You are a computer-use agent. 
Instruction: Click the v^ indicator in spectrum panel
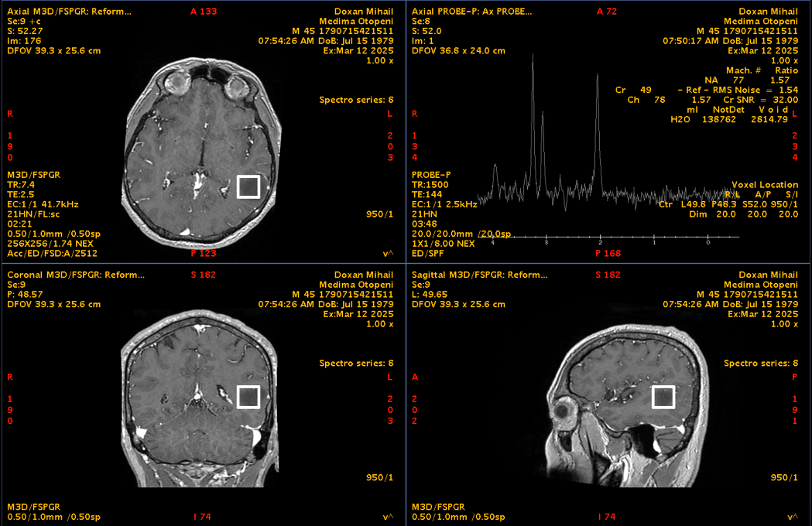coord(792,254)
